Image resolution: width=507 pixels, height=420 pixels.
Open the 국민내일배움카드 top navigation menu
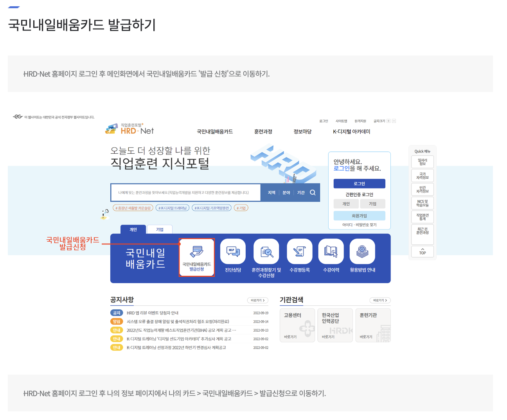click(x=215, y=132)
